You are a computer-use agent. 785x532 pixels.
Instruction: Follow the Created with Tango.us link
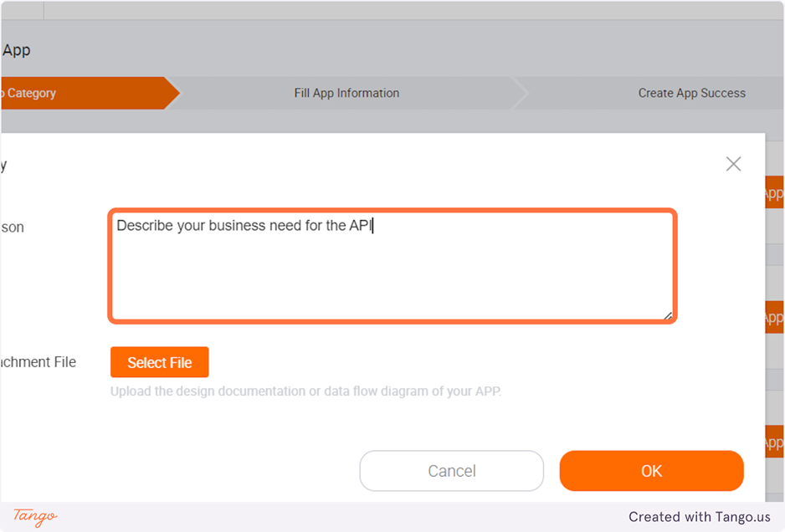[x=699, y=517]
